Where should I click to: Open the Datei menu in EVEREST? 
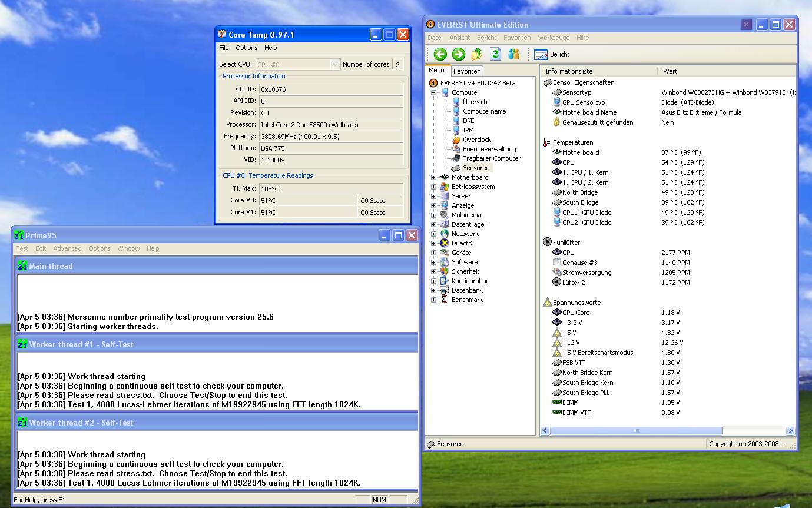(x=435, y=38)
